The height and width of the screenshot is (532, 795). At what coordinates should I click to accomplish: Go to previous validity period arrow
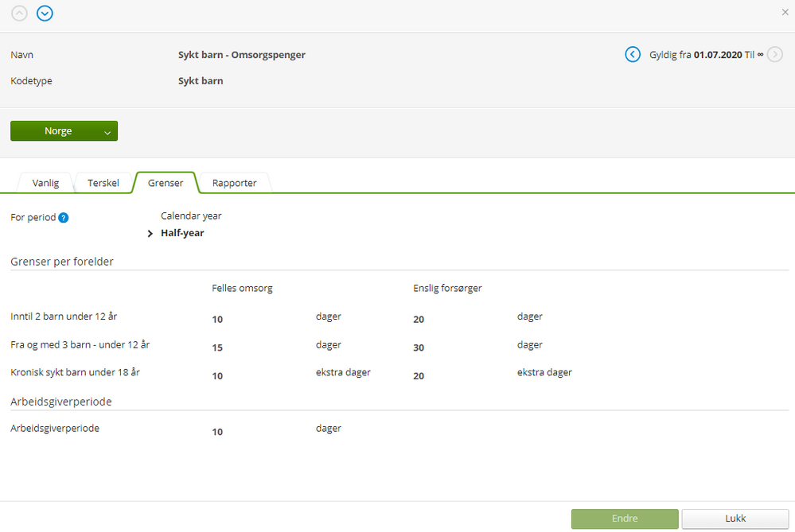(633, 55)
